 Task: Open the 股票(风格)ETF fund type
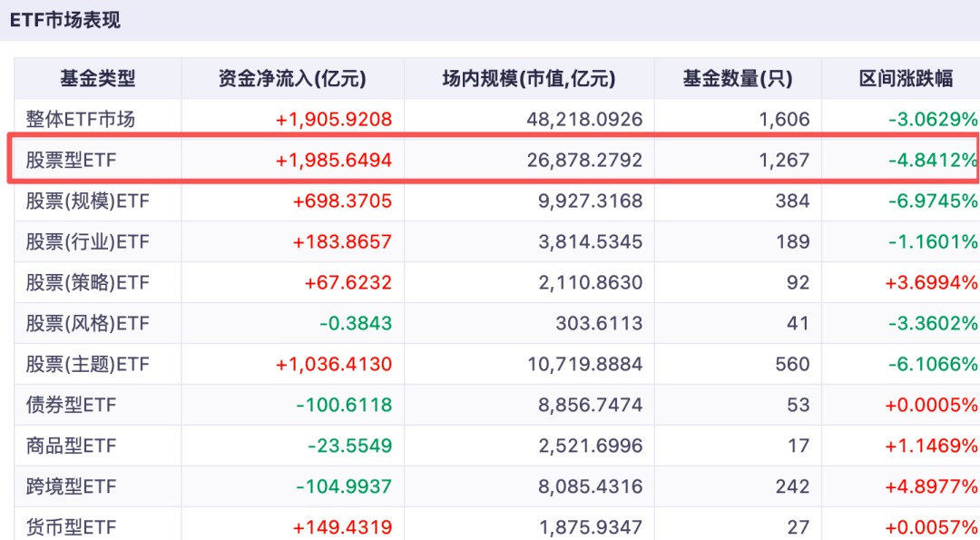pos(87,323)
